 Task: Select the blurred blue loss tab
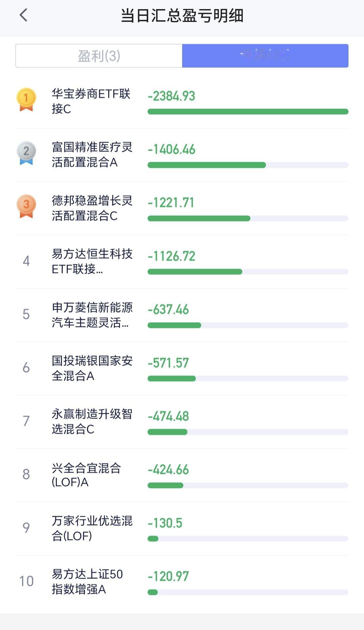(265, 56)
